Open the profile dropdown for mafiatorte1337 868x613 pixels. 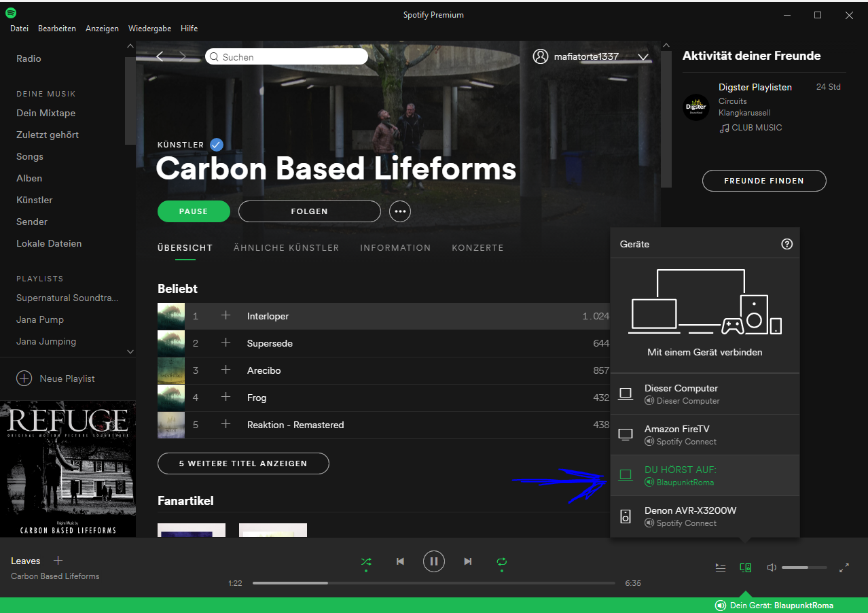coord(643,57)
